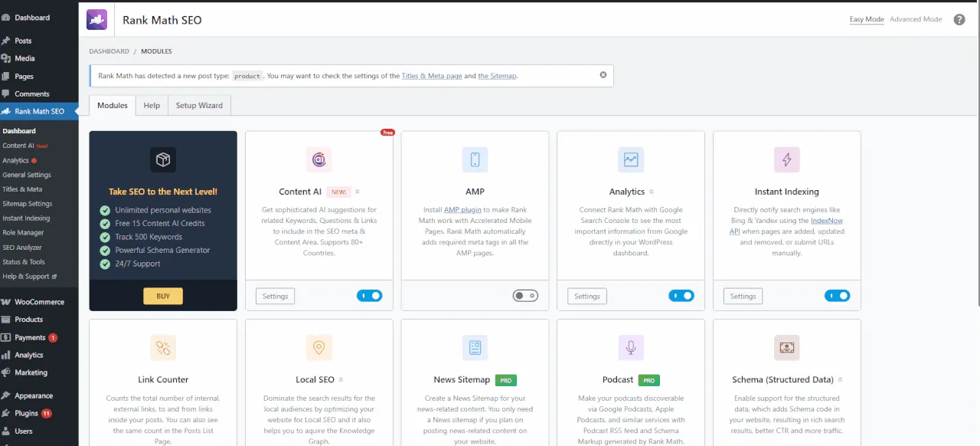Turn off the Instant Indexing toggle
This screenshot has width=980, height=446.
coord(838,295)
